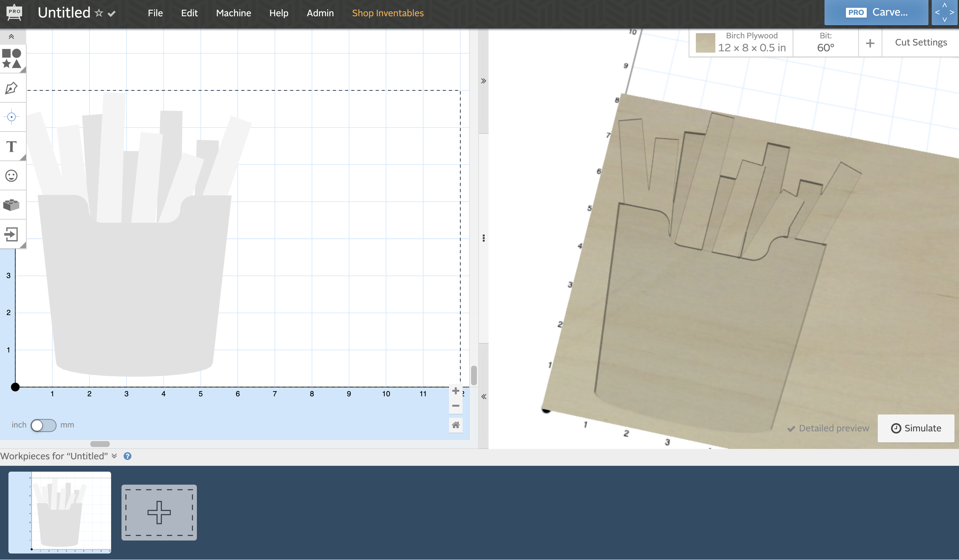Open Cut Settings panel

921,42
